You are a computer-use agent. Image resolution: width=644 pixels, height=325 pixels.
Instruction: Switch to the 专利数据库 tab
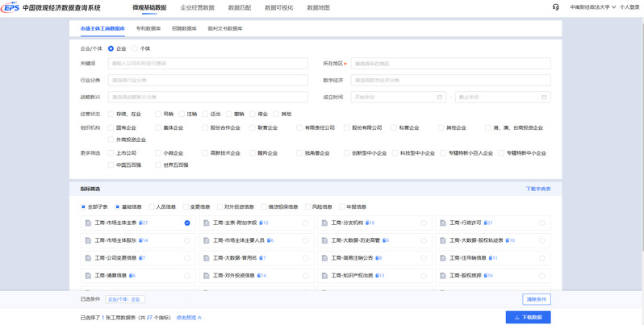point(148,28)
